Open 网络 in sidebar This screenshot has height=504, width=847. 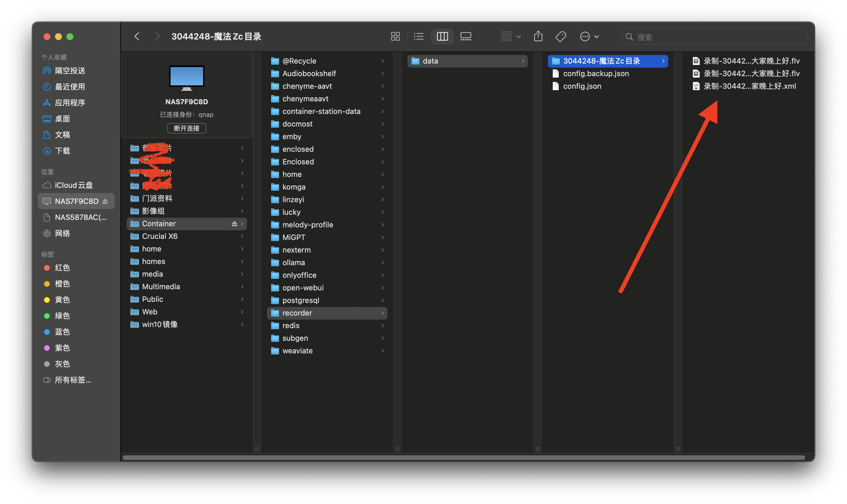tap(76, 233)
